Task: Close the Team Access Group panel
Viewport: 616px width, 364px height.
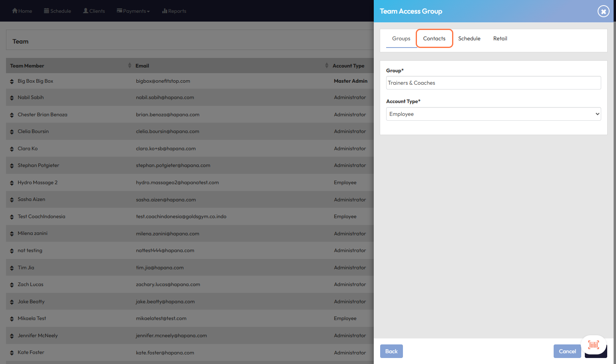Action: 603,11
